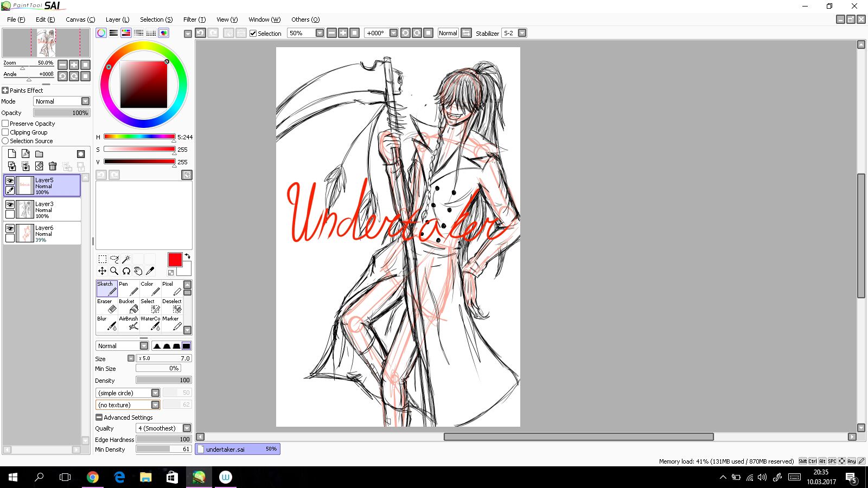
Task: Toggle the color wheel panel
Action: (x=101, y=33)
